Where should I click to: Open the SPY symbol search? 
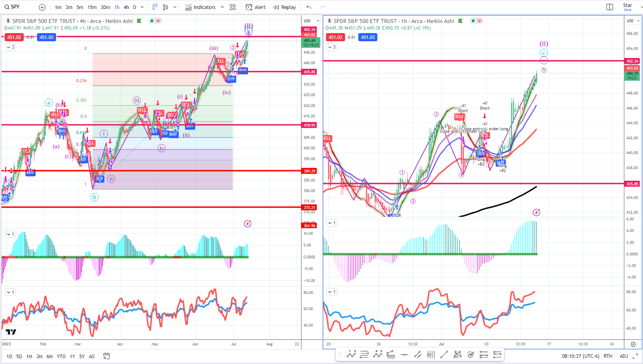click(12, 7)
